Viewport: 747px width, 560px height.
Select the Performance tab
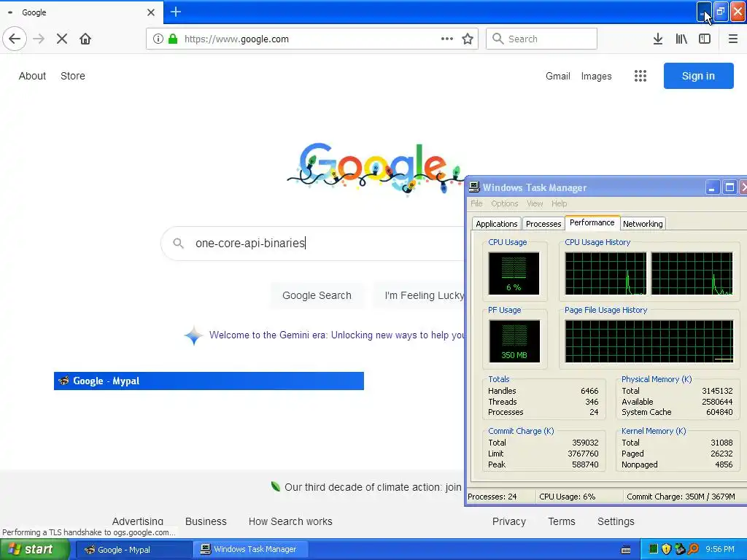(x=592, y=222)
